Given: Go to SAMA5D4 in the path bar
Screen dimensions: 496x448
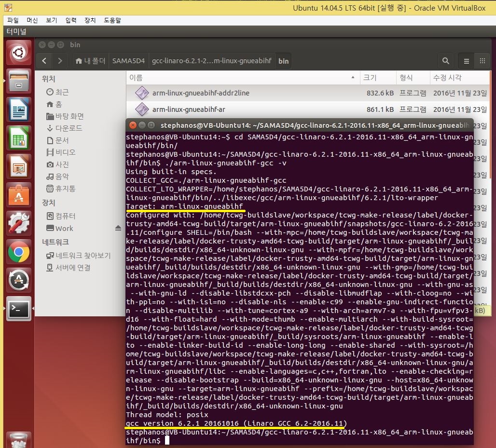Looking at the screenshot, I should tap(128, 61).
